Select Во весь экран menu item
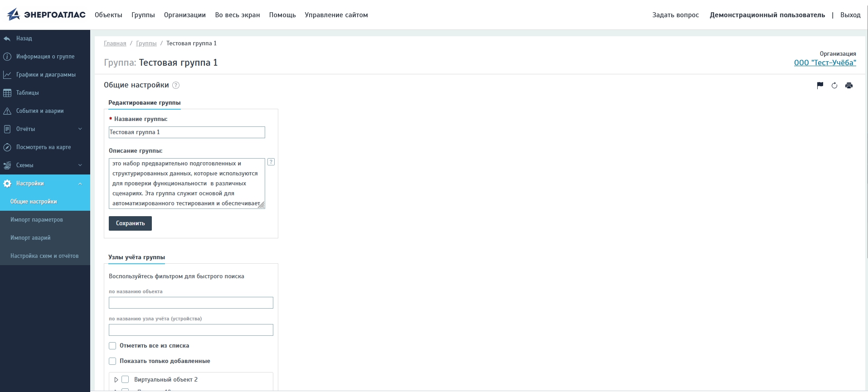This screenshot has width=868, height=392. pyautogui.click(x=238, y=15)
